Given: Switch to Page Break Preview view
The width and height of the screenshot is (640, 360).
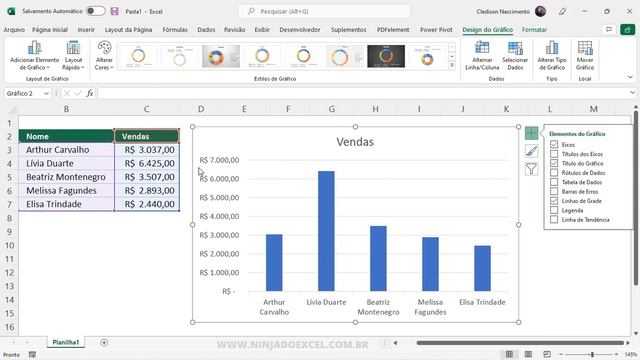Looking at the screenshot, I should 547,354.
